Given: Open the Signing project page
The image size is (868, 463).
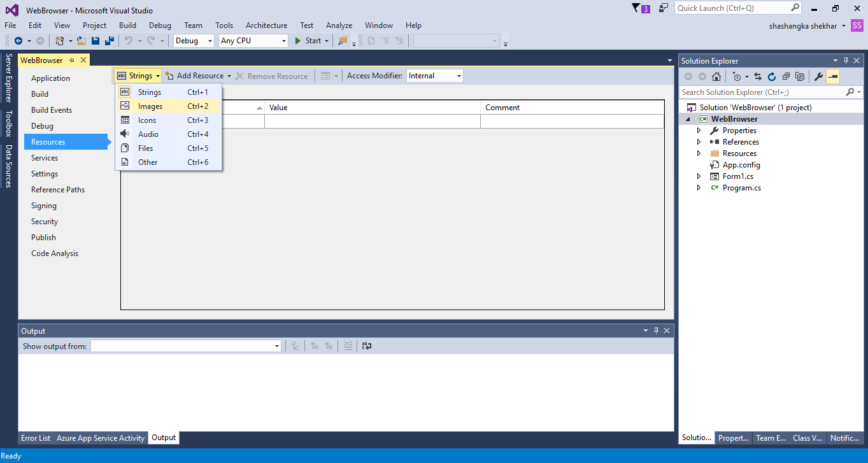Looking at the screenshot, I should (44, 206).
